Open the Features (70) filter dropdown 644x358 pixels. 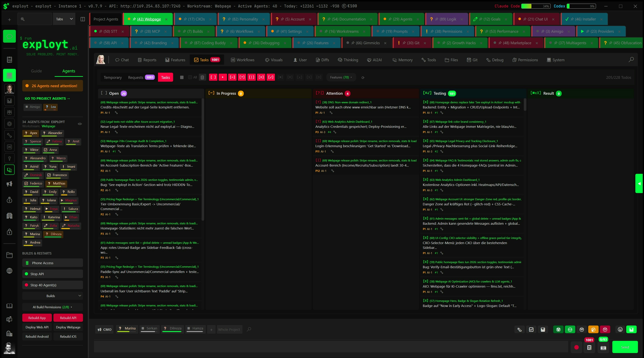click(x=341, y=77)
